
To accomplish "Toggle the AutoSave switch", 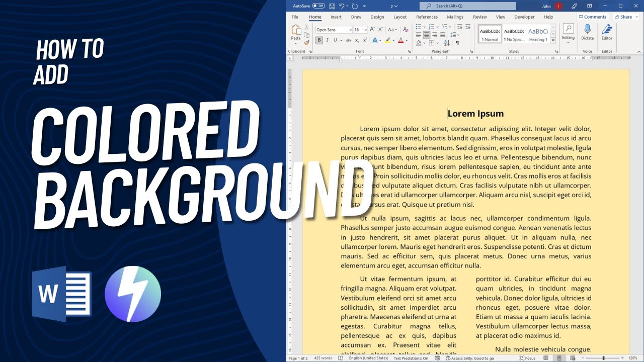I will tap(318, 6).
